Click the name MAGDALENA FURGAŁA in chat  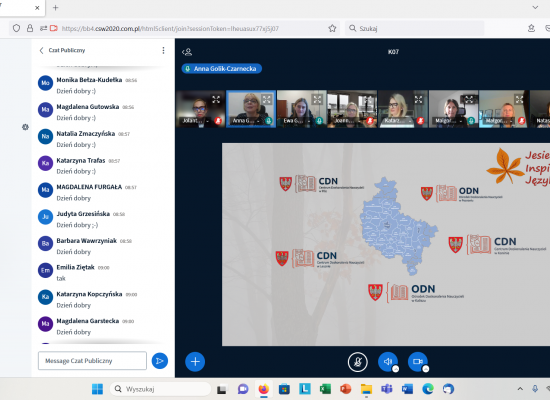pos(89,187)
